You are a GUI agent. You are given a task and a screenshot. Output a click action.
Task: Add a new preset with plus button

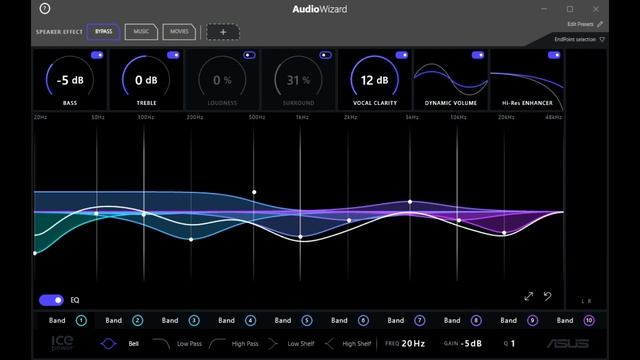tap(223, 32)
